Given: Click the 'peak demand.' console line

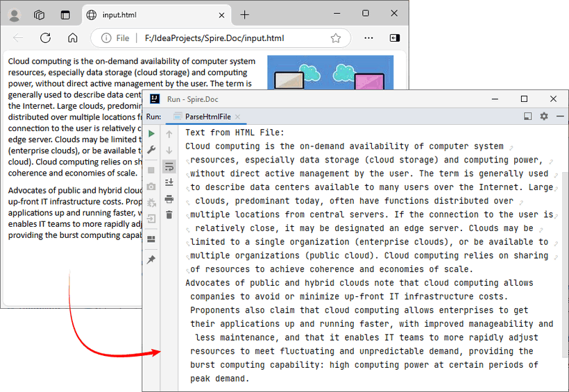Looking at the screenshot, I should click(x=220, y=379).
